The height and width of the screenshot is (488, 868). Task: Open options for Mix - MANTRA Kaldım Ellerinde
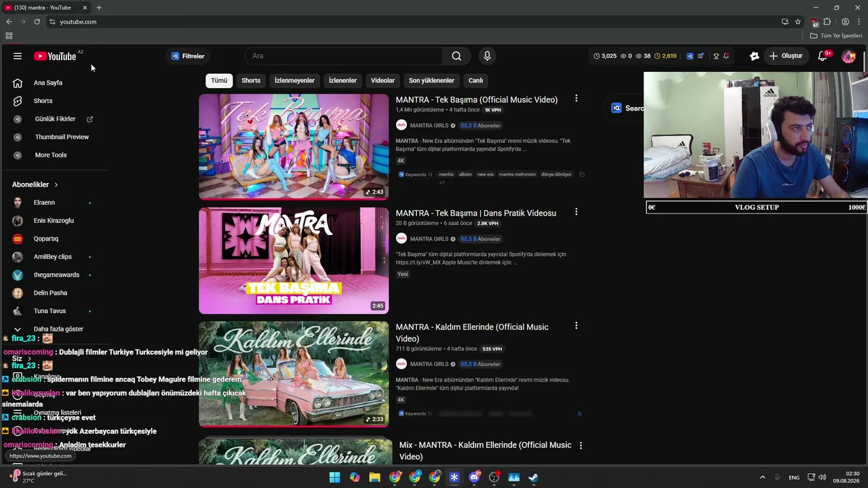(580, 445)
